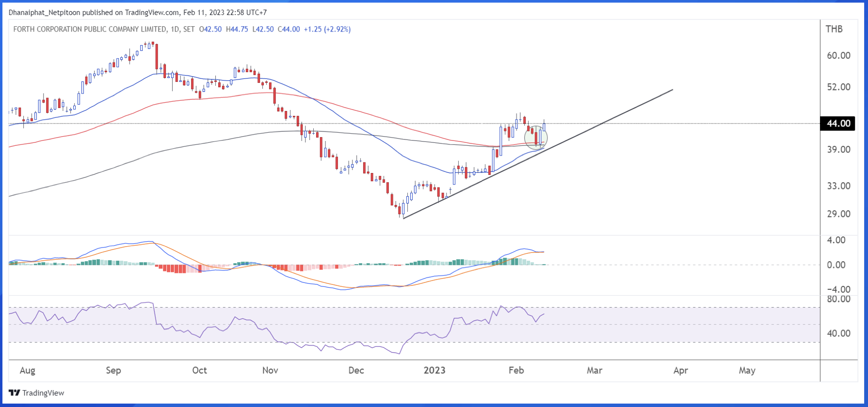Click the low value L42.50

click(263, 29)
